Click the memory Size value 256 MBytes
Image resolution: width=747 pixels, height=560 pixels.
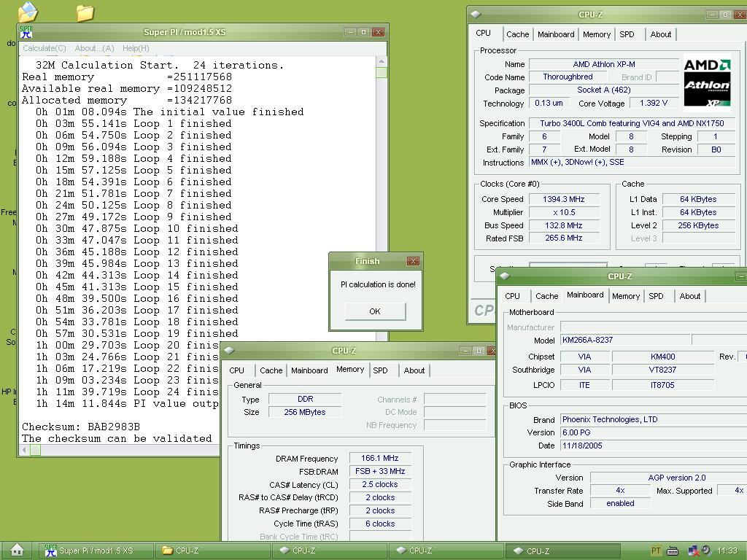coord(305,412)
